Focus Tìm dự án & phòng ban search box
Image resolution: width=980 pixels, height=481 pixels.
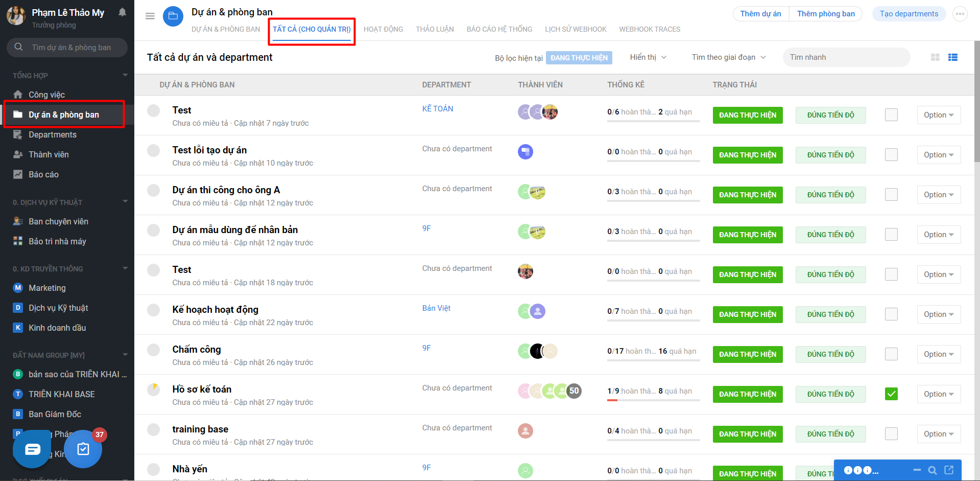67,48
